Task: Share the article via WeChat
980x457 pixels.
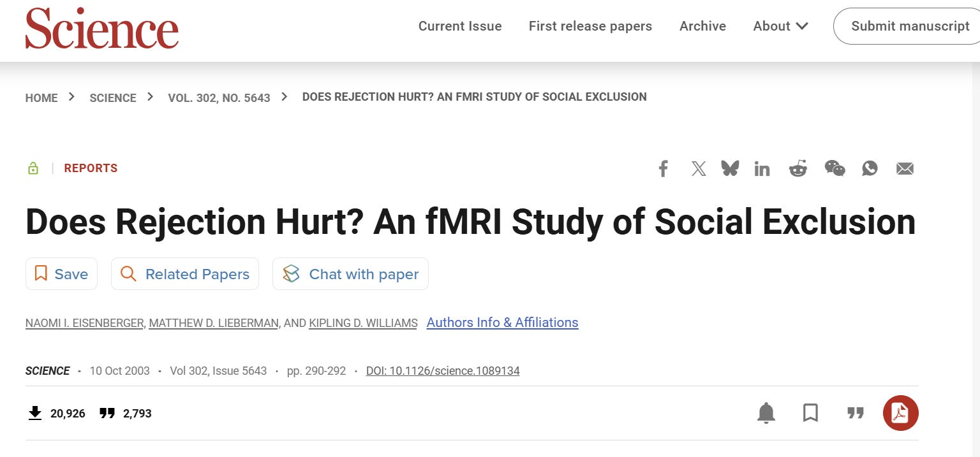Action: point(835,168)
